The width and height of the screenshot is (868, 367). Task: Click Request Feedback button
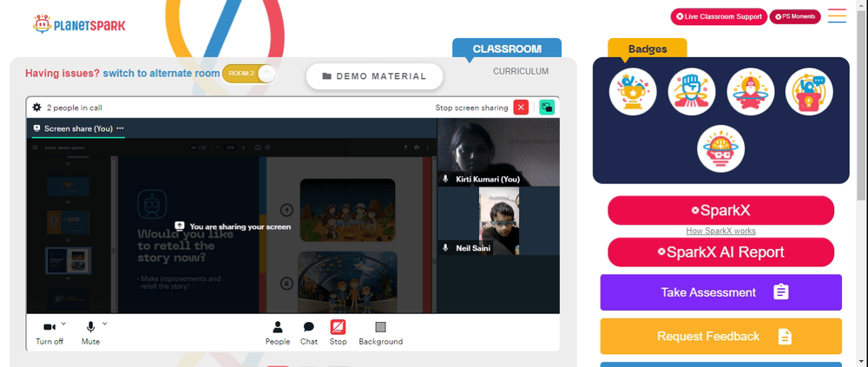[720, 336]
